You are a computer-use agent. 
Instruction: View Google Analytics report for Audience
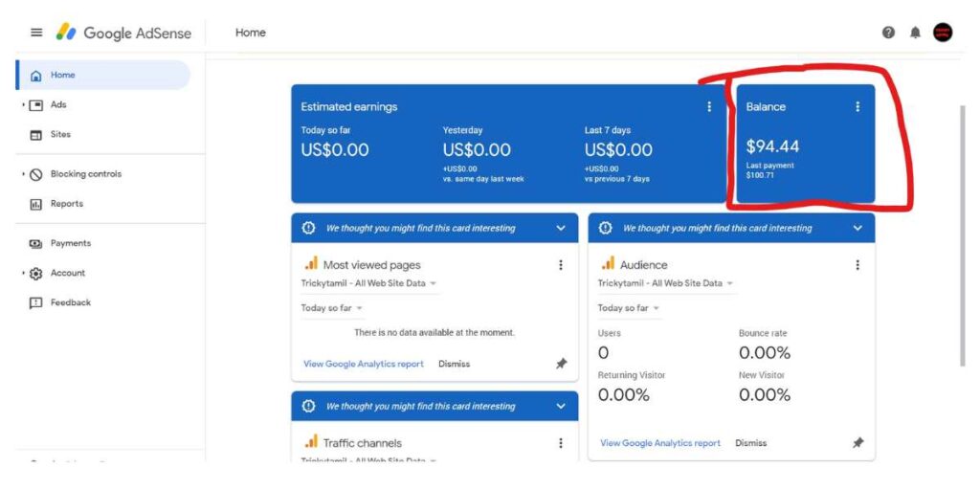pyautogui.click(x=660, y=443)
